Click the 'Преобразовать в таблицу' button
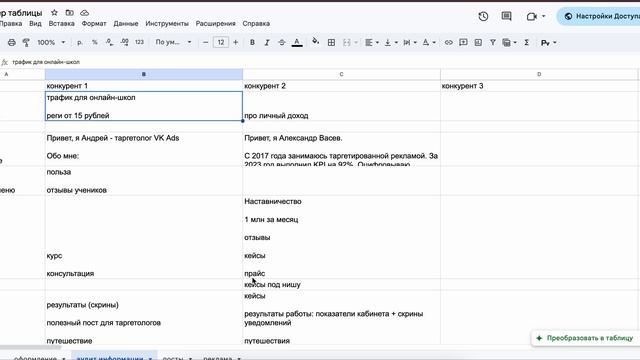 point(586,338)
